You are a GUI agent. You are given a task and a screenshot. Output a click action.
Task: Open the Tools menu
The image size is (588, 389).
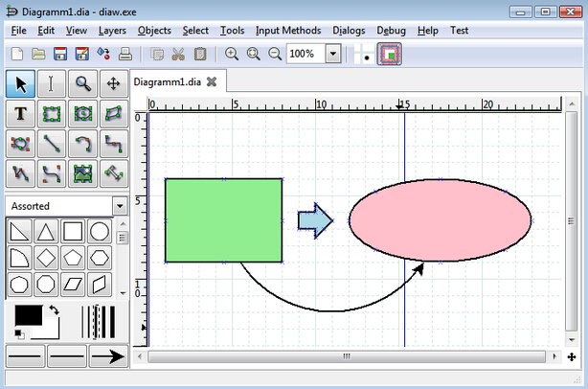[x=232, y=31]
